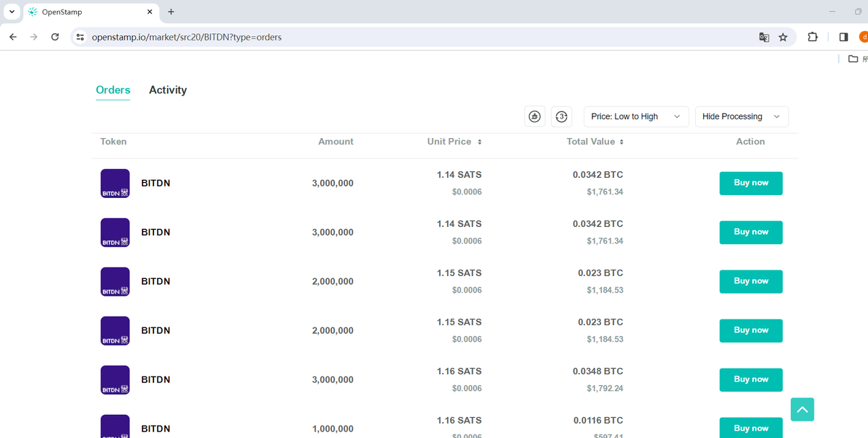Click the auto-refresh countdown icon
This screenshot has height=438, width=868.
click(561, 116)
